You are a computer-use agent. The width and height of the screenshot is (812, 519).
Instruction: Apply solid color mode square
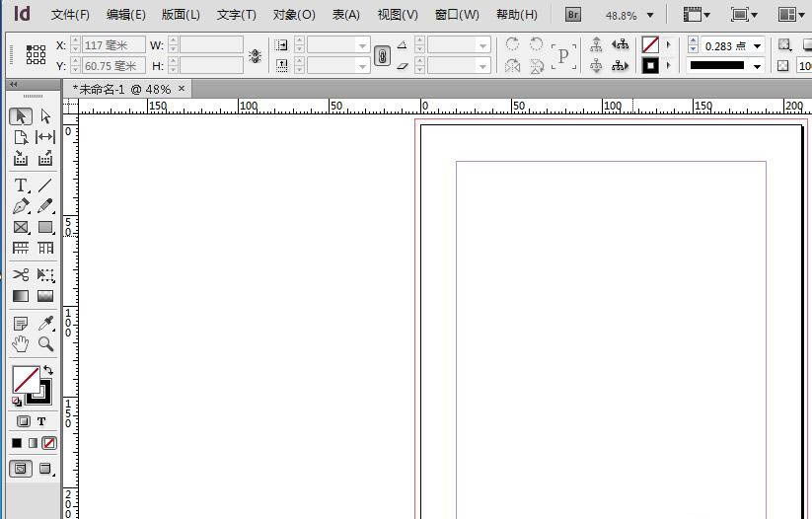[x=17, y=443]
